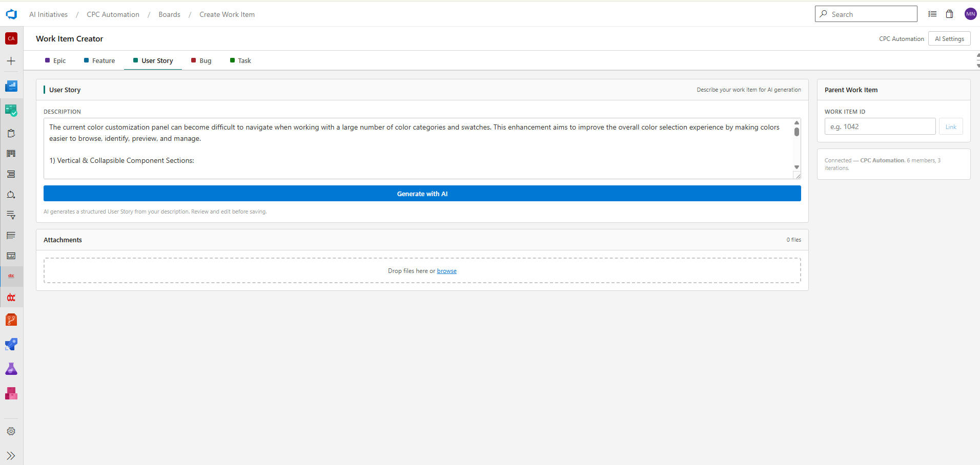Go to Boards breadcrumb

[x=169, y=14]
